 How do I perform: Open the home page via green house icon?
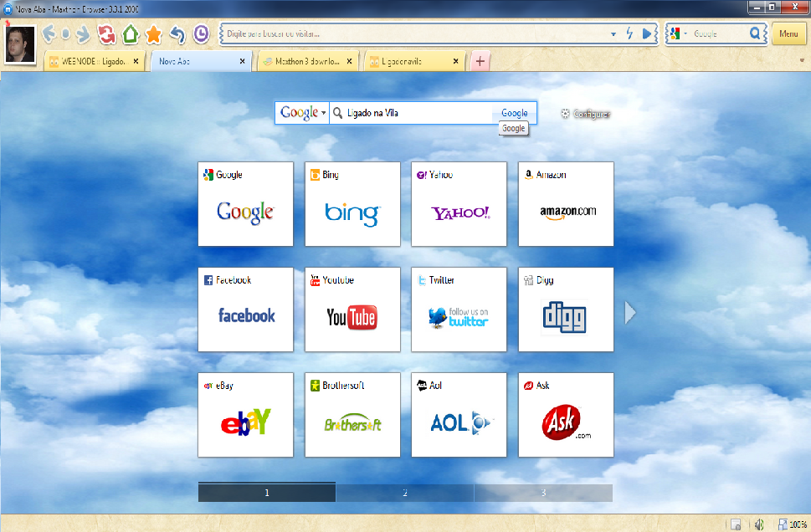131,34
